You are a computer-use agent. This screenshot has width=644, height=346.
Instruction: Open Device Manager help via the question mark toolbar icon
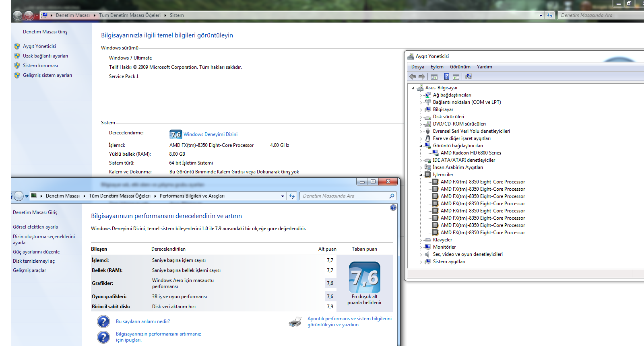point(446,76)
